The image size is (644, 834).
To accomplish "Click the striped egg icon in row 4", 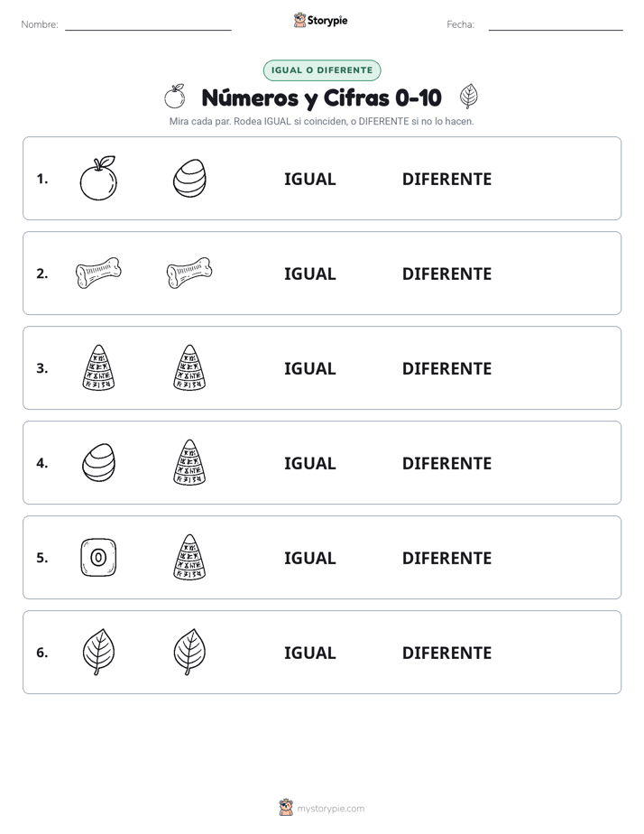I will [x=99, y=462].
